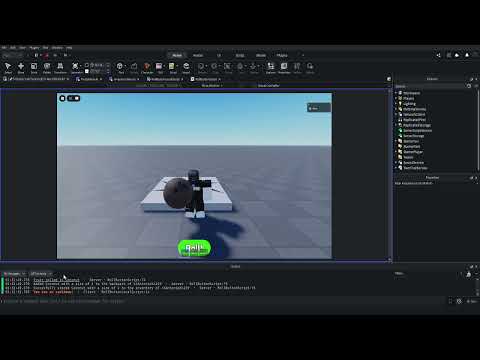Select Teams in Explorer
Screen dimensions: 480x360
(408, 157)
